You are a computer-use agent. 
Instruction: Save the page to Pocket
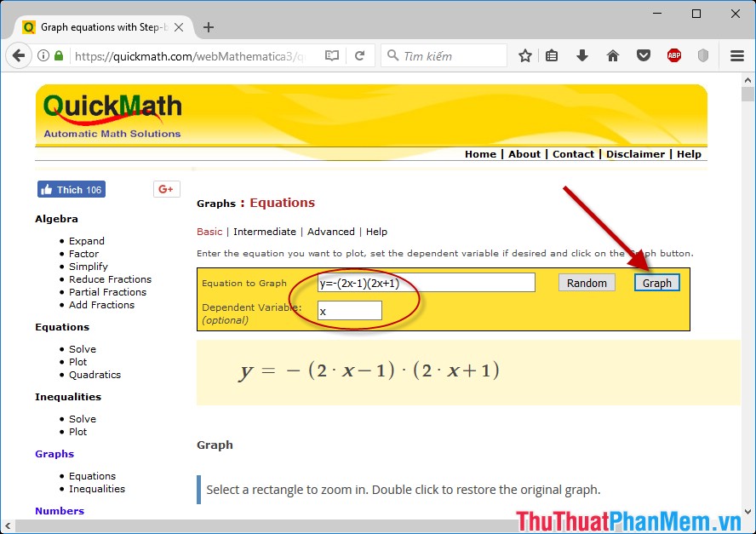[x=643, y=55]
